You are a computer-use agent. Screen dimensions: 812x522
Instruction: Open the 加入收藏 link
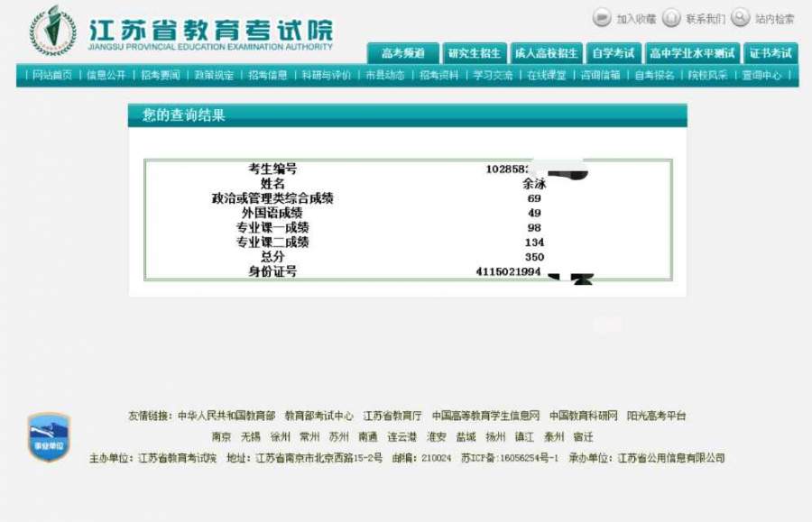[x=636, y=19]
